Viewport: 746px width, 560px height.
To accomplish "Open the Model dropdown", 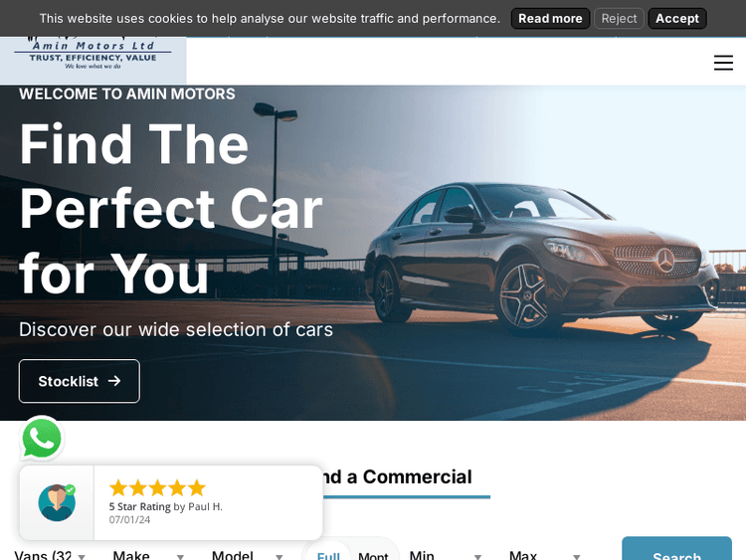I will pos(248,555).
